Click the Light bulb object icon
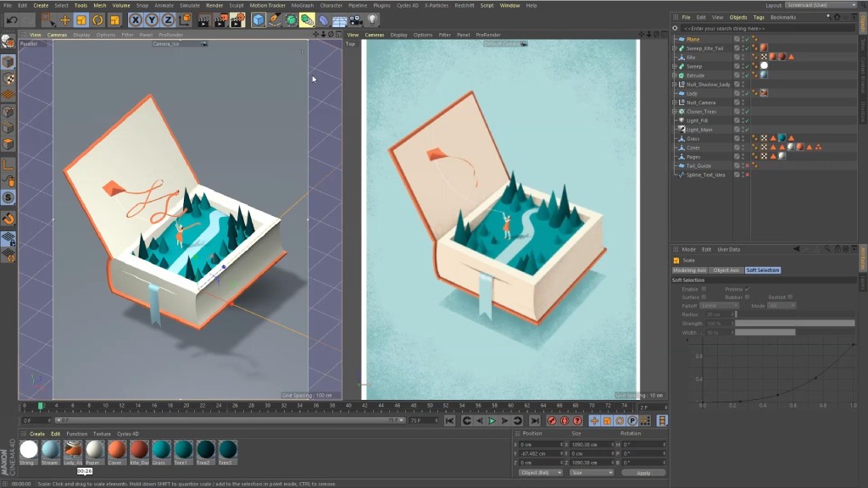The width and height of the screenshot is (868, 488). click(372, 19)
